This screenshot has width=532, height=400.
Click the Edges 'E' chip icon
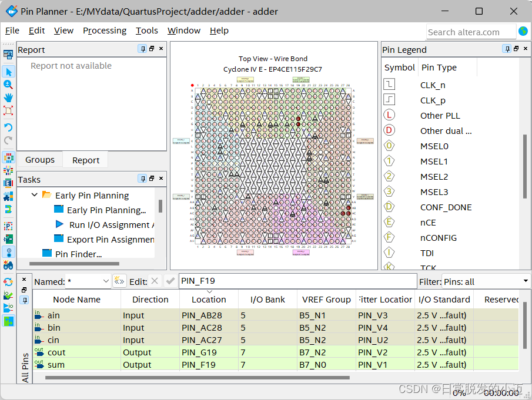coord(8,183)
